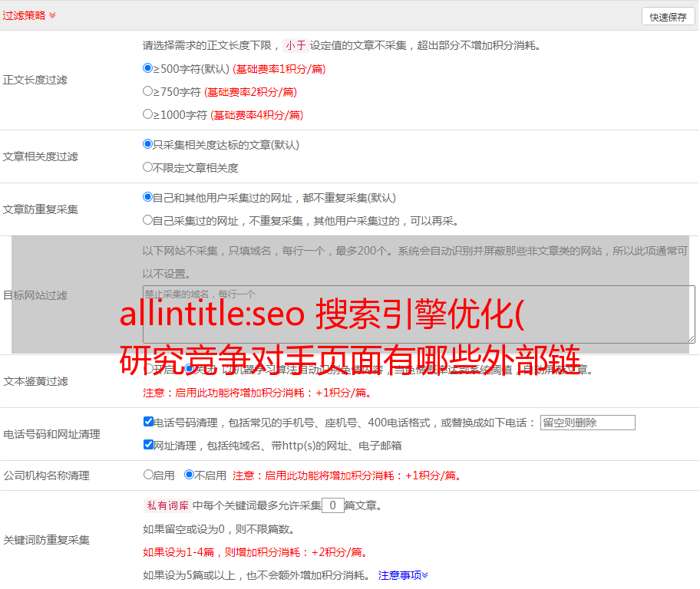Select 不启用 for 公司机构名称清理
Screen dimensions: 700x589
click(x=190, y=475)
